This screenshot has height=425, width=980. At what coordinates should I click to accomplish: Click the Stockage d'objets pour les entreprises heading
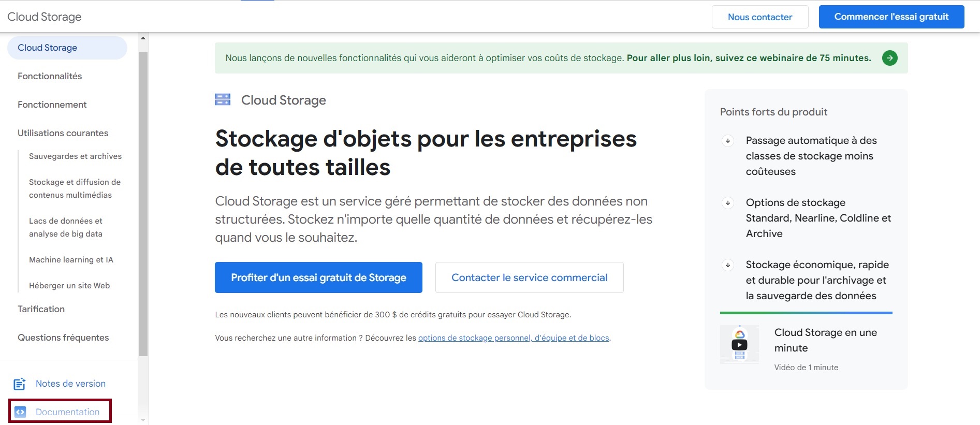click(x=426, y=153)
